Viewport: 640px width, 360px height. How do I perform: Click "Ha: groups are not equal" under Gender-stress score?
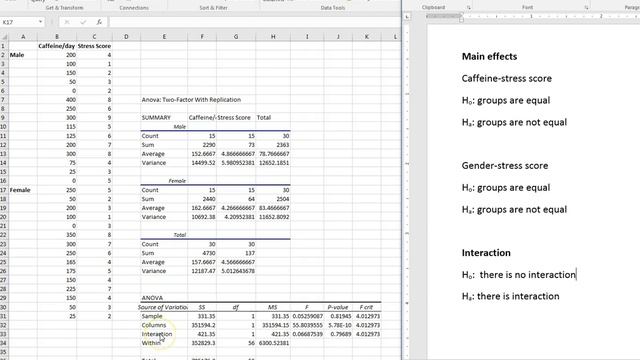click(514, 210)
